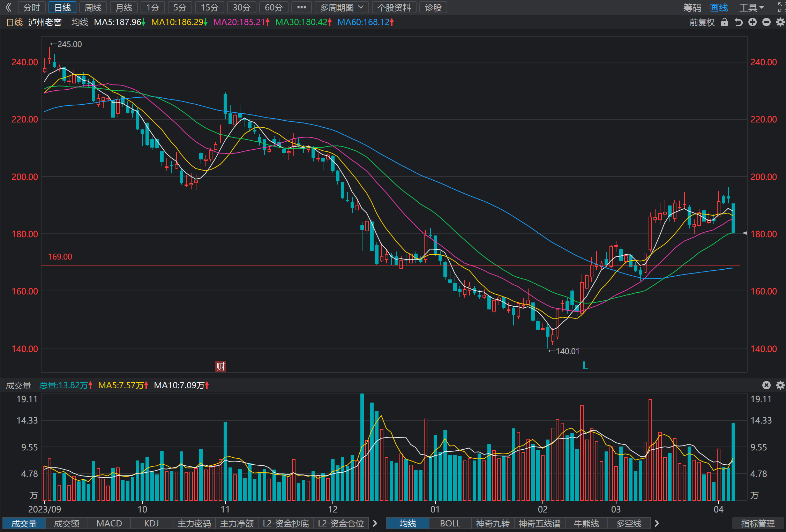
Task: Activate 画线 drawing tools
Action: 719,7
